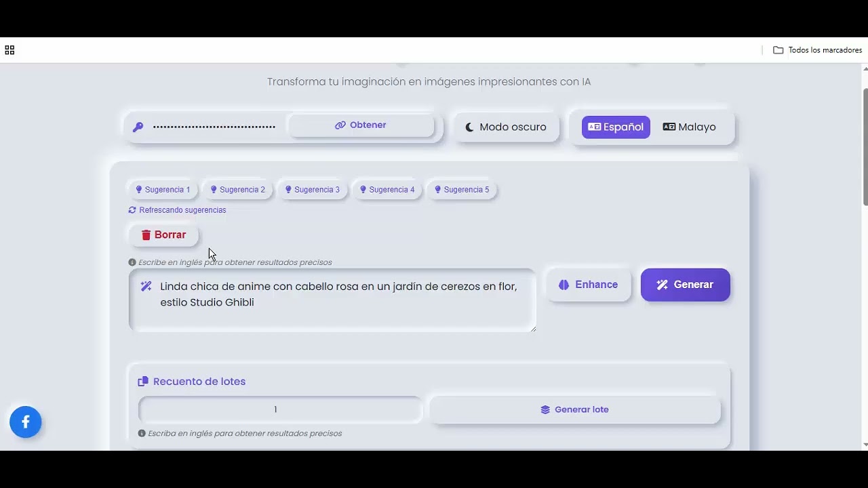
Task: Click the scrollbar down arrow
Action: click(865, 445)
